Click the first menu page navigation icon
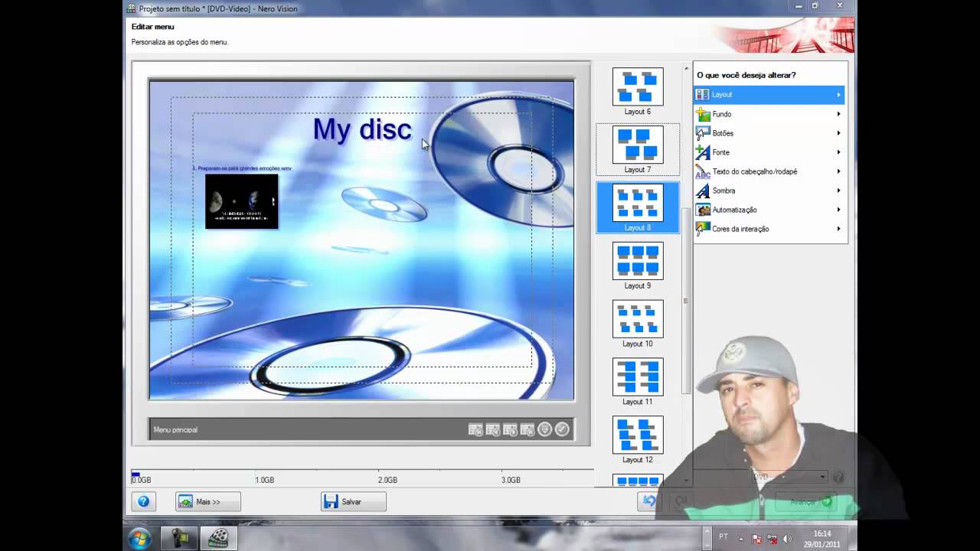Viewport: 980px width, 551px height. pyautogui.click(x=475, y=430)
